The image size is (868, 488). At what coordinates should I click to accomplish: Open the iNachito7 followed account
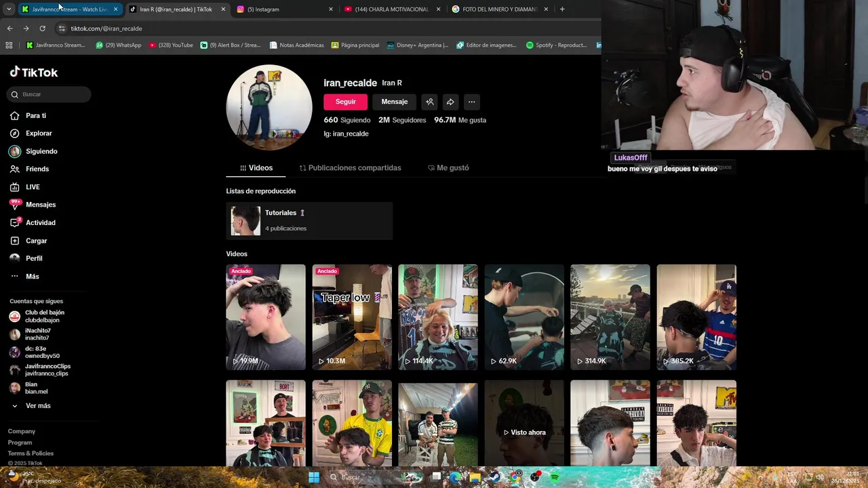(30, 334)
